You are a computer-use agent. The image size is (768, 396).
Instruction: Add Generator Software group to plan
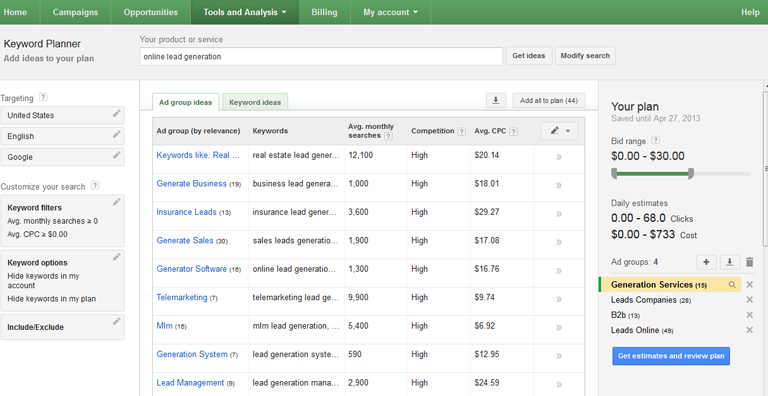(559, 271)
